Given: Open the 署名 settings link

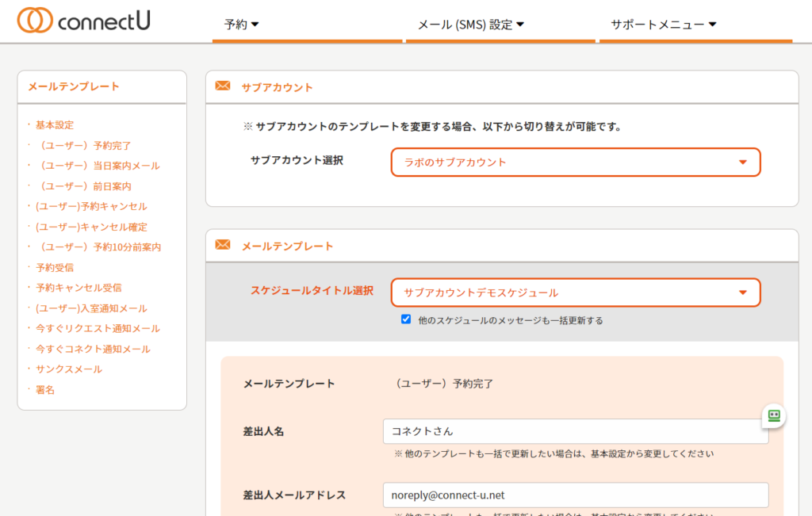Looking at the screenshot, I should coord(45,390).
